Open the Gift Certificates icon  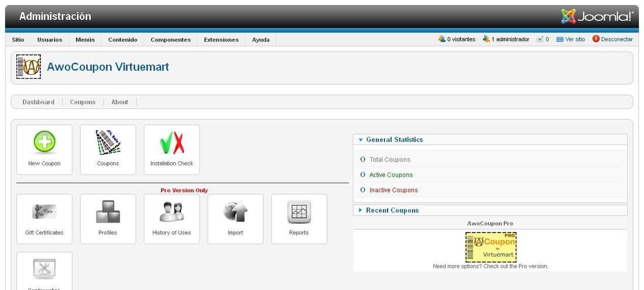pyautogui.click(x=44, y=211)
